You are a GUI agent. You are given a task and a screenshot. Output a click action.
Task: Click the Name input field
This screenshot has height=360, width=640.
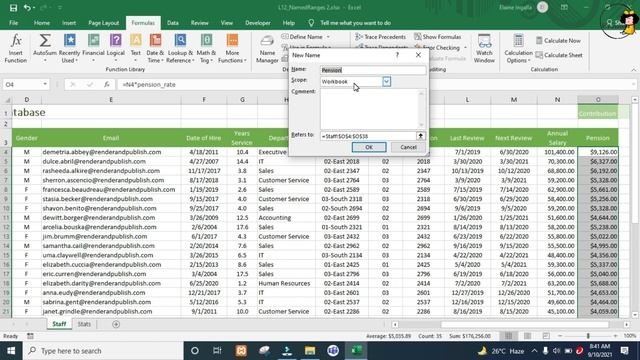pyautogui.click(x=373, y=70)
